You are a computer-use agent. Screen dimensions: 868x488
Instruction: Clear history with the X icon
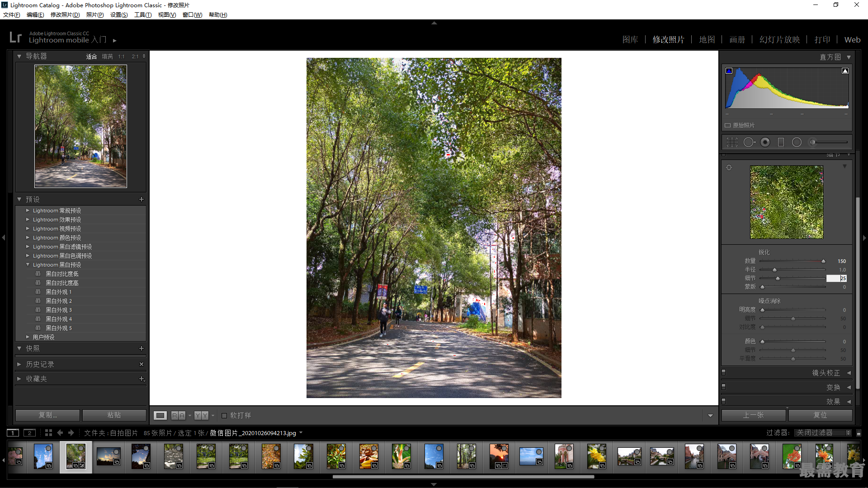(x=142, y=364)
